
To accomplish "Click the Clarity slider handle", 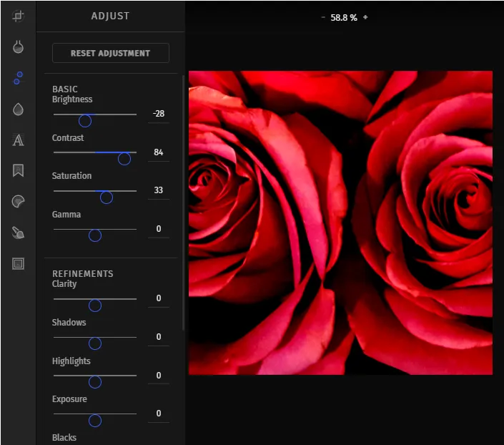I will 95,305.
